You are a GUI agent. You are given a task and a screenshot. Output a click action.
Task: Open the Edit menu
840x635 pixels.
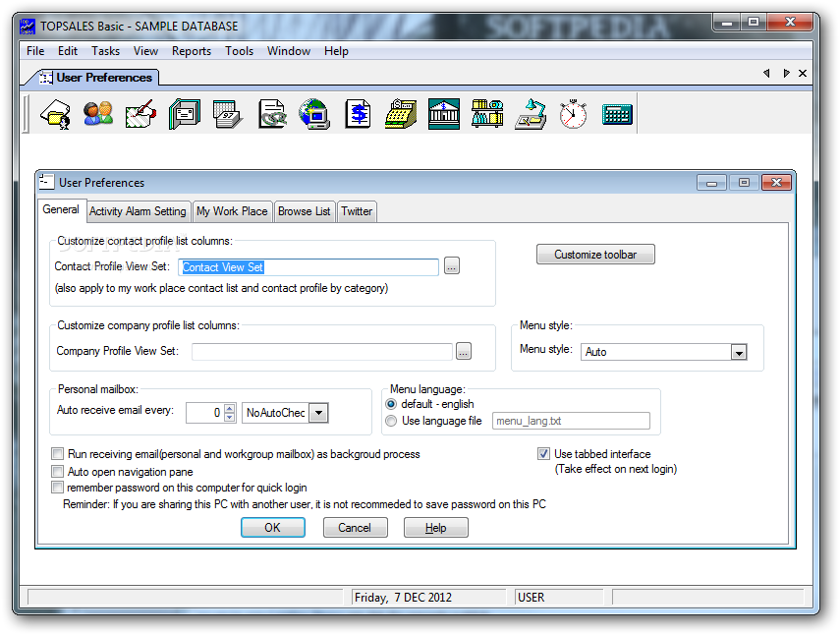coord(68,51)
